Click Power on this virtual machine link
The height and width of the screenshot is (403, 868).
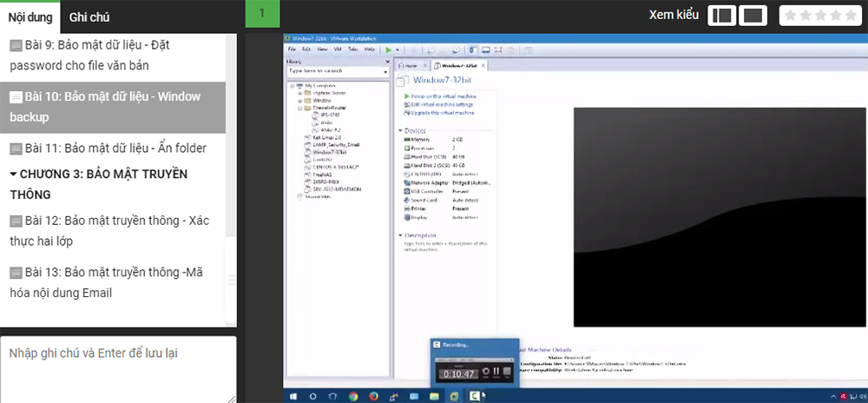click(x=443, y=96)
